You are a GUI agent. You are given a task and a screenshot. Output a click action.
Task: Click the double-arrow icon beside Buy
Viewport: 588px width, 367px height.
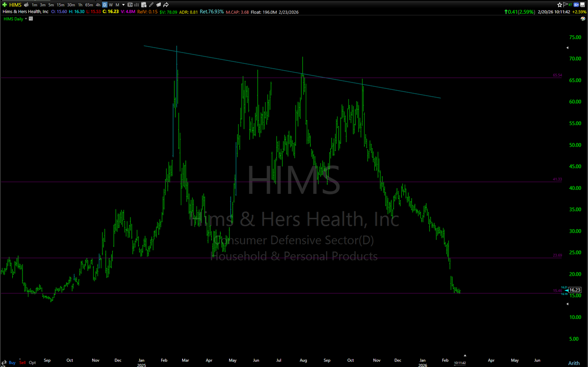(4, 363)
